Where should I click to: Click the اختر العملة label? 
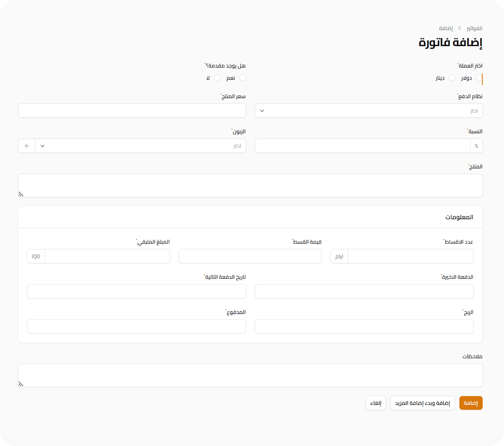click(470, 65)
